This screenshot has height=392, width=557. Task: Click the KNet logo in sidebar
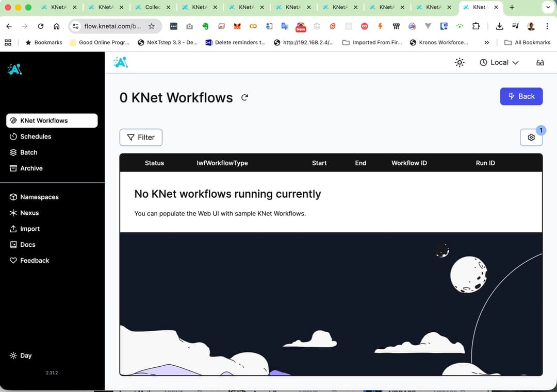tap(15, 69)
